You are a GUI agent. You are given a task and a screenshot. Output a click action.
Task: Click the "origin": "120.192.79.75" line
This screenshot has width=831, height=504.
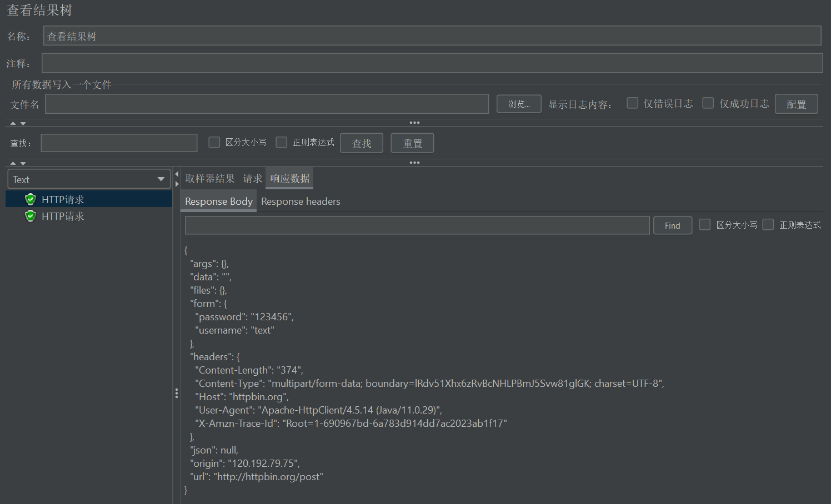point(245,463)
